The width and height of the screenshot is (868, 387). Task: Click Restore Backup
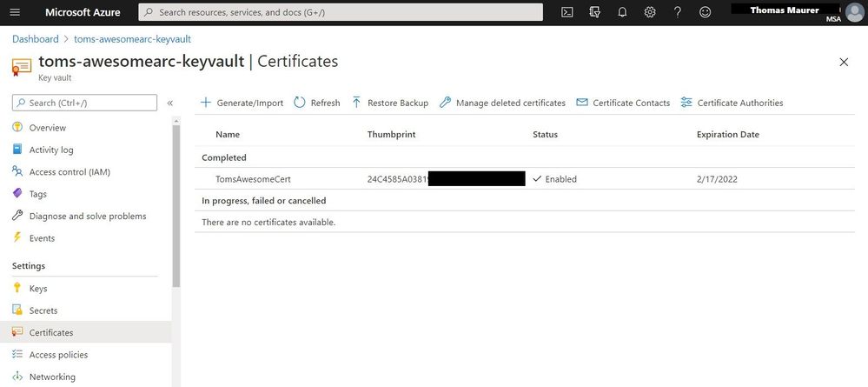(x=390, y=103)
